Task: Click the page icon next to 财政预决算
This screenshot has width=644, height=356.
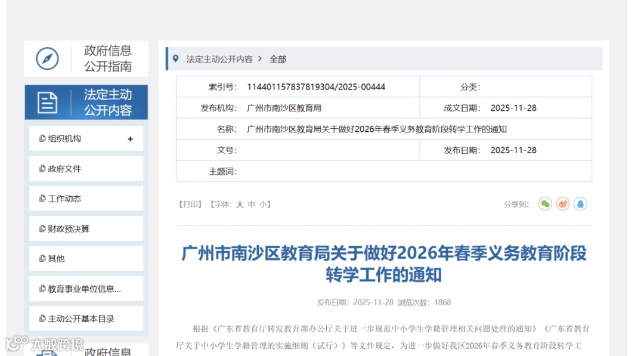Action: pyautogui.click(x=42, y=229)
